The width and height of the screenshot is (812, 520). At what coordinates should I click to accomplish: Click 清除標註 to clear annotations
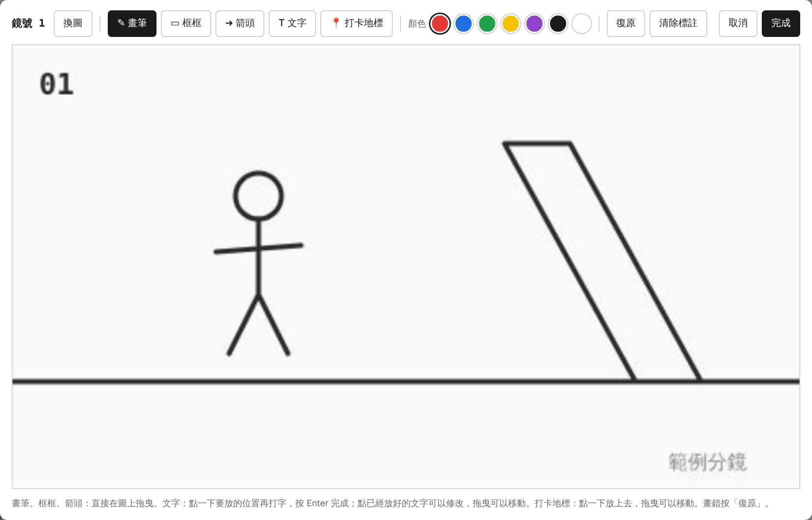(678, 24)
